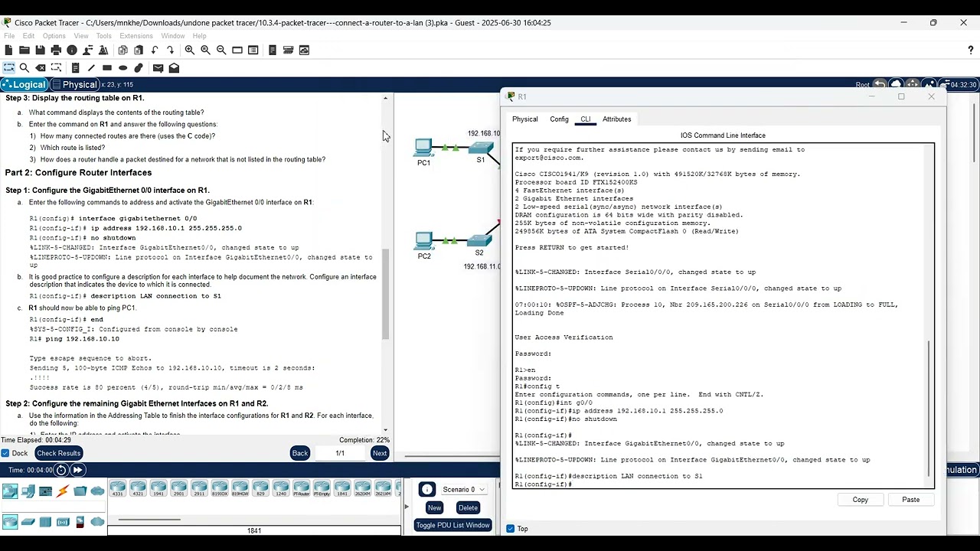The height and width of the screenshot is (551, 980).
Task: Paste into the R1 CLI
Action: (x=911, y=500)
